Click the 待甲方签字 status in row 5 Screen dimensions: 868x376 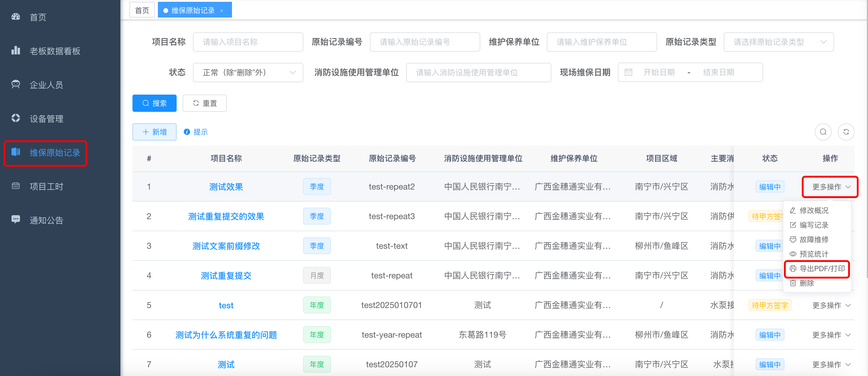(x=770, y=305)
